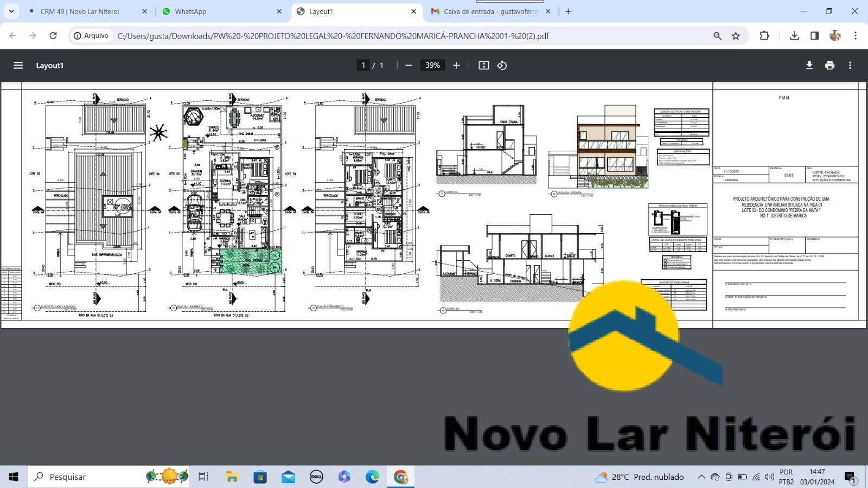Print the PDF document
Screen dimensions: 868x488
pos(829,65)
